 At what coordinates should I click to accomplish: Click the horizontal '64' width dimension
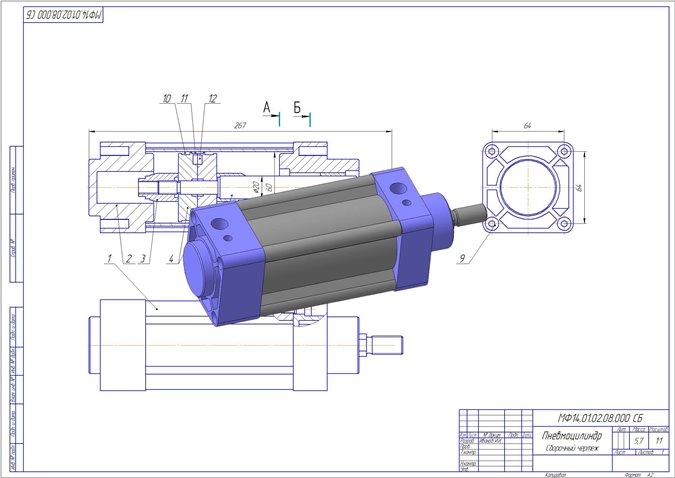click(527, 125)
